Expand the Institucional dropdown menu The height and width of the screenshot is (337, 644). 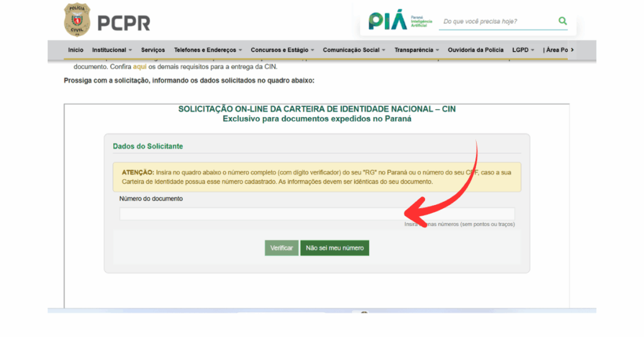[112, 50]
